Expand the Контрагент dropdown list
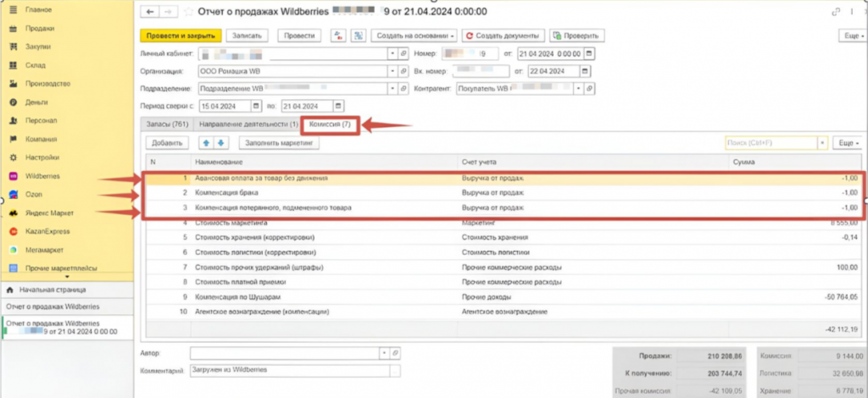The image size is (868, 398). point(578,88)
